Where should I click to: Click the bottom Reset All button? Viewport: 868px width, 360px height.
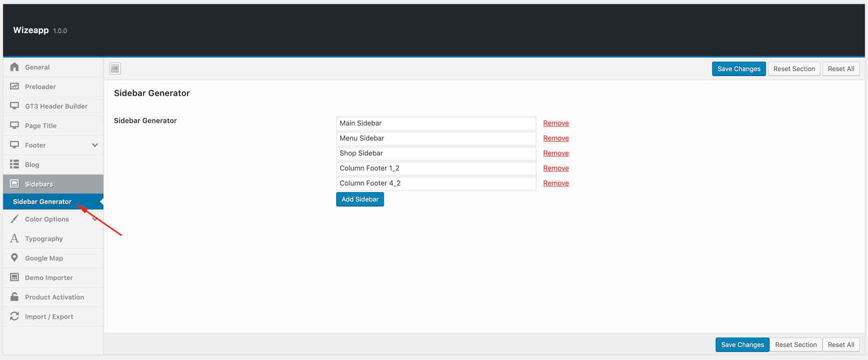click(x=841, y=344)
